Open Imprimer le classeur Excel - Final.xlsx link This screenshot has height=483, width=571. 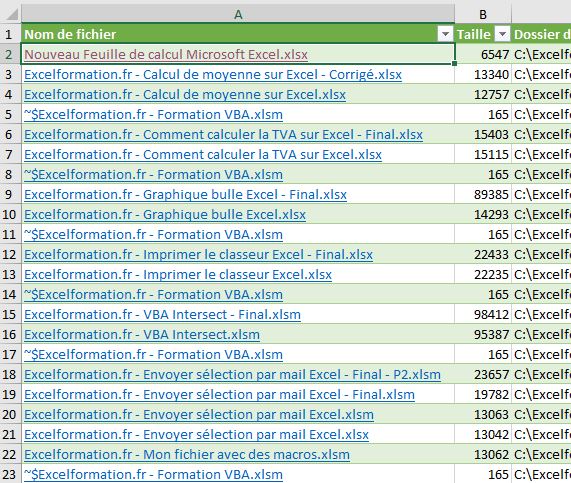[x=198, y=255]
